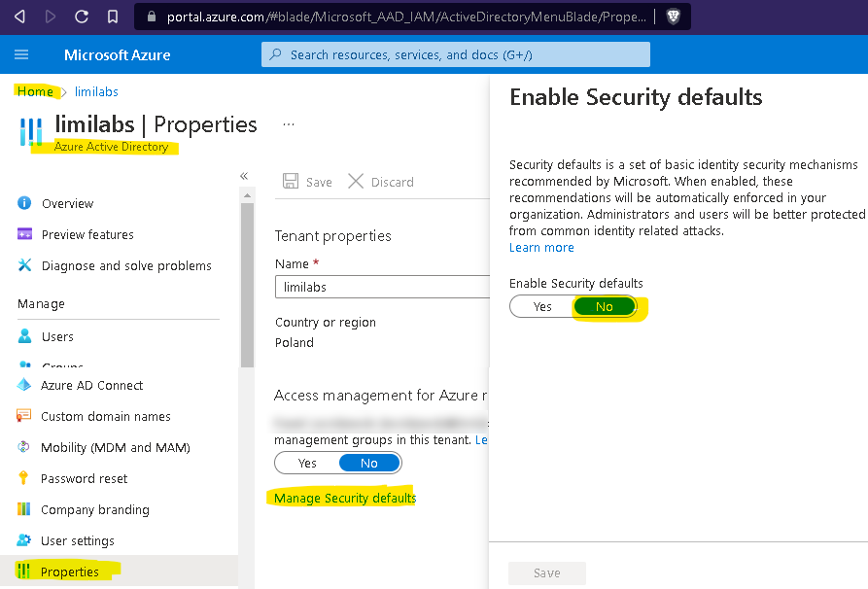
Task: Click the Company branding icon
Action: pos(23,508)
